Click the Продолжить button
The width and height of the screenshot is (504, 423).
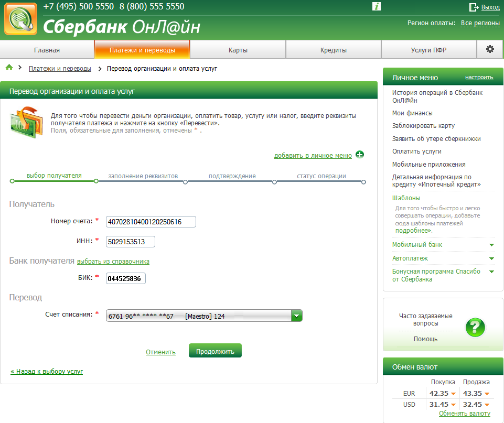pyautogui.click(x=215, y=351)
